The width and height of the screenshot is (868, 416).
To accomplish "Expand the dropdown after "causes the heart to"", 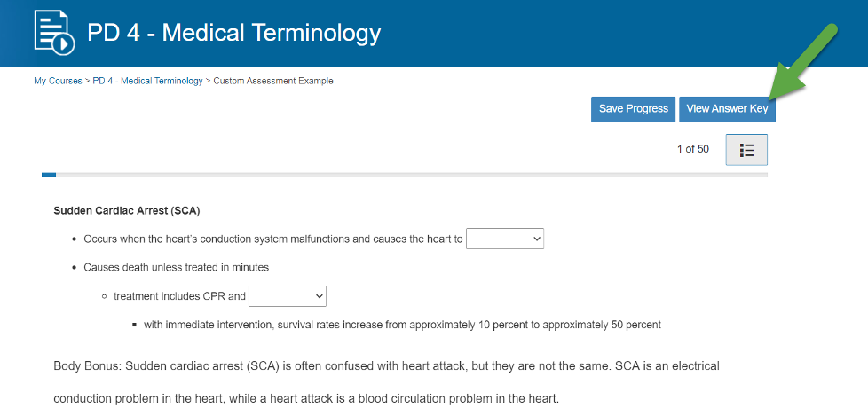I will tap(504, 239).
